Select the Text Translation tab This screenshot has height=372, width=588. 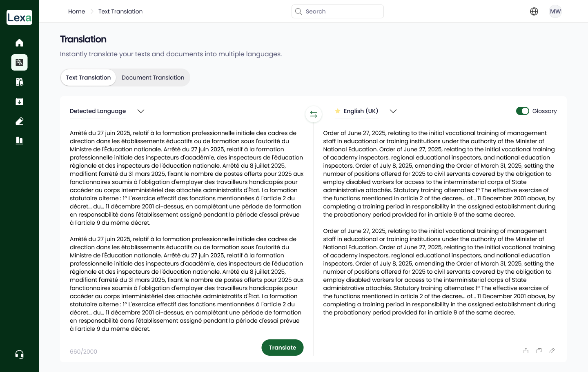click(x=88, y=77)
